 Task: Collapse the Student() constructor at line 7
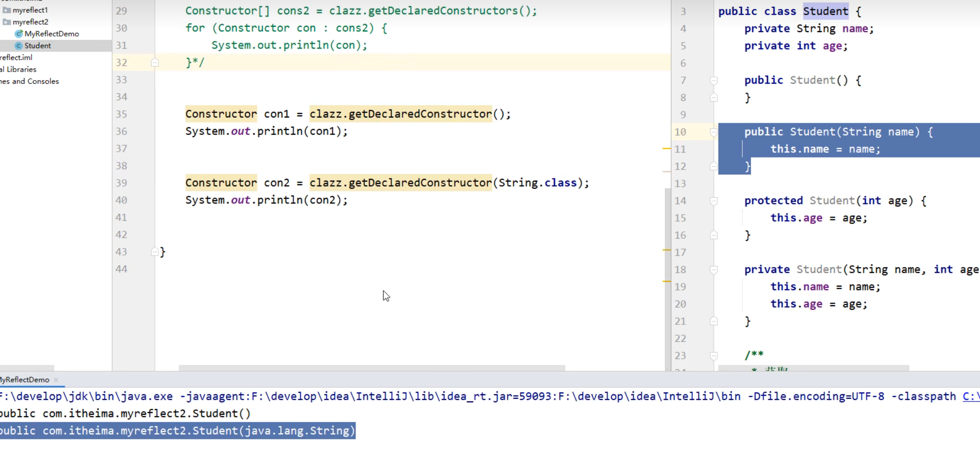coord(713,81)
